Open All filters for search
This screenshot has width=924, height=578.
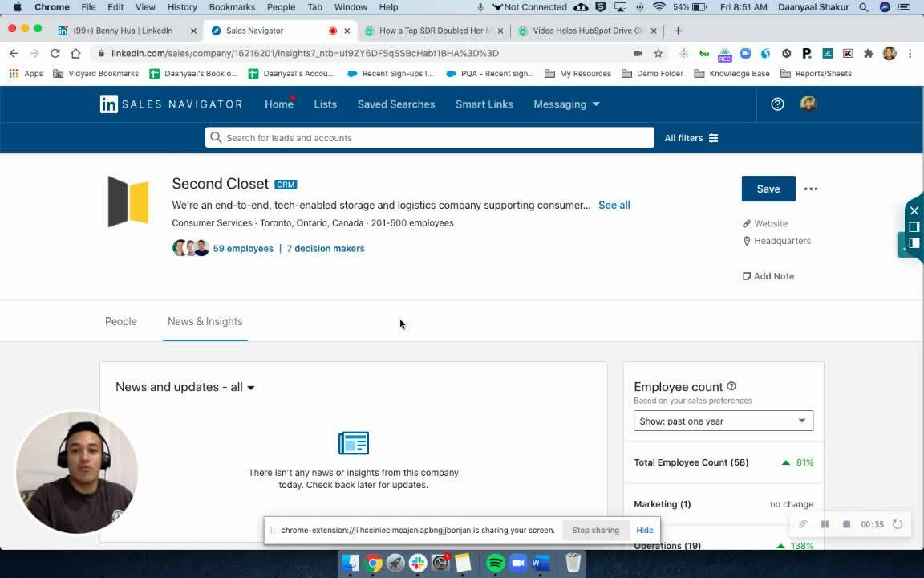point(691,138)
